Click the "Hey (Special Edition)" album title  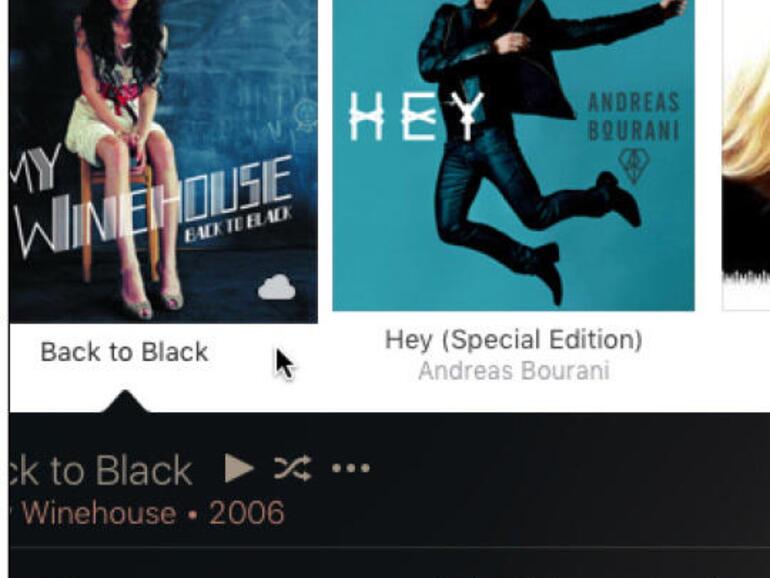pos(513,339)
